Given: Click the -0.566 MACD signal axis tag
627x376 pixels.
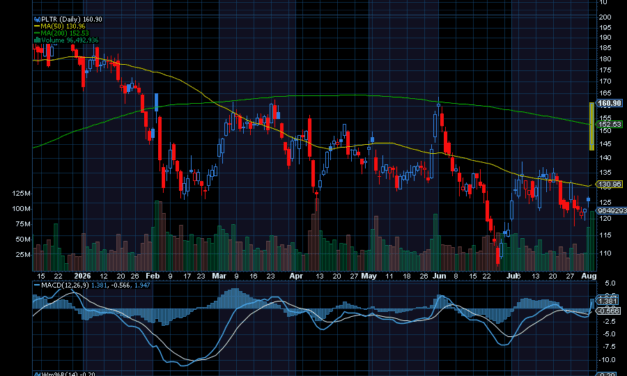Looking at the screenshot, I should pyautogui.click(x=609, y=311).
